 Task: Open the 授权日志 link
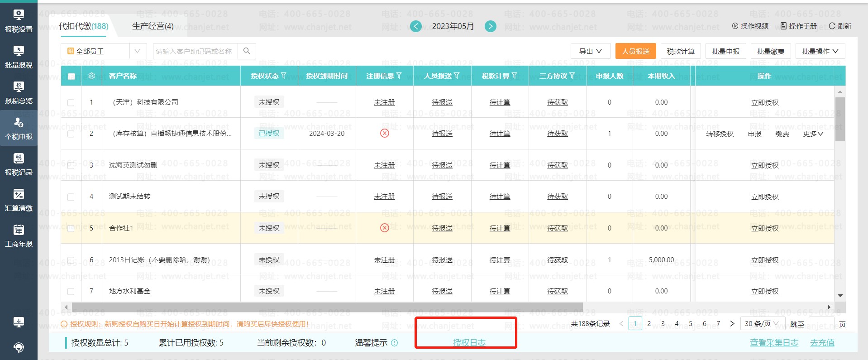point(469,343)
